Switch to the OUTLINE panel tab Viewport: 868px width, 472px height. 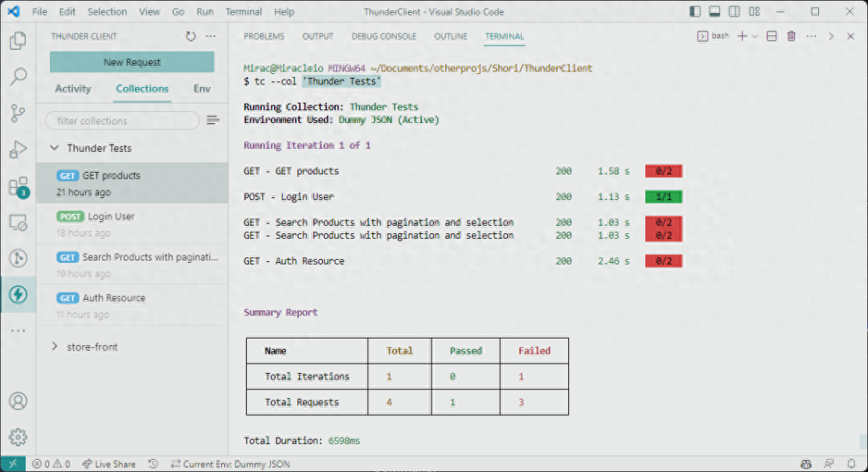[x=451, y=36]
